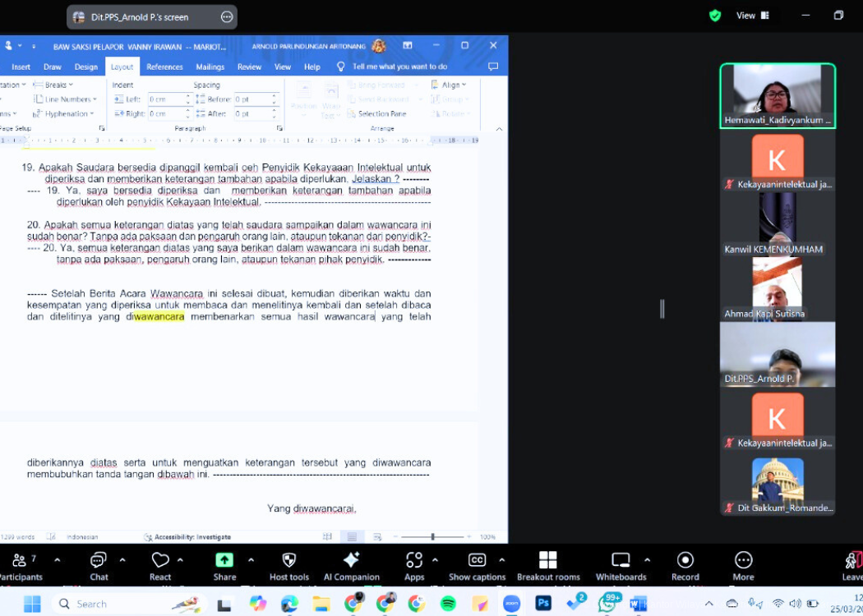Open Spotify from the taskbar
The height and width of the screenshot is (616, 863).
pos(449,604)
